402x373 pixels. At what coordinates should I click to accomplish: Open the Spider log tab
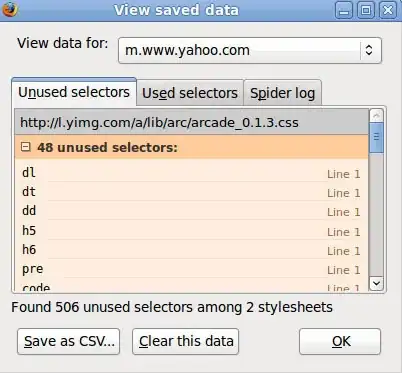283,93
